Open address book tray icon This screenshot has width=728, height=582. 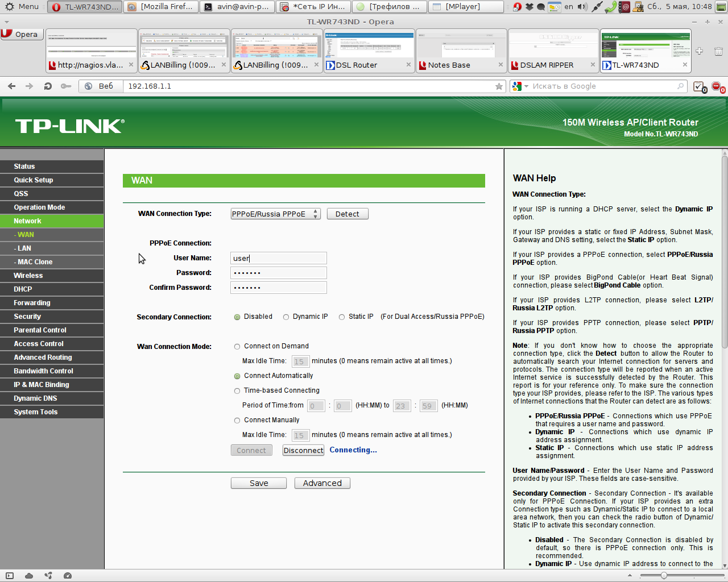pyautogui.click(x=624, y=7)
